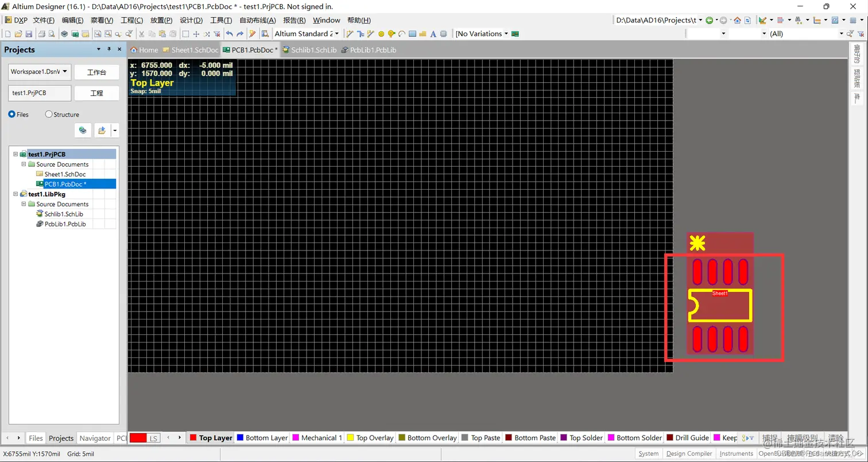The image size is (868, 462).
Task: Select the Place Arc tool
Action: [402, 34]
